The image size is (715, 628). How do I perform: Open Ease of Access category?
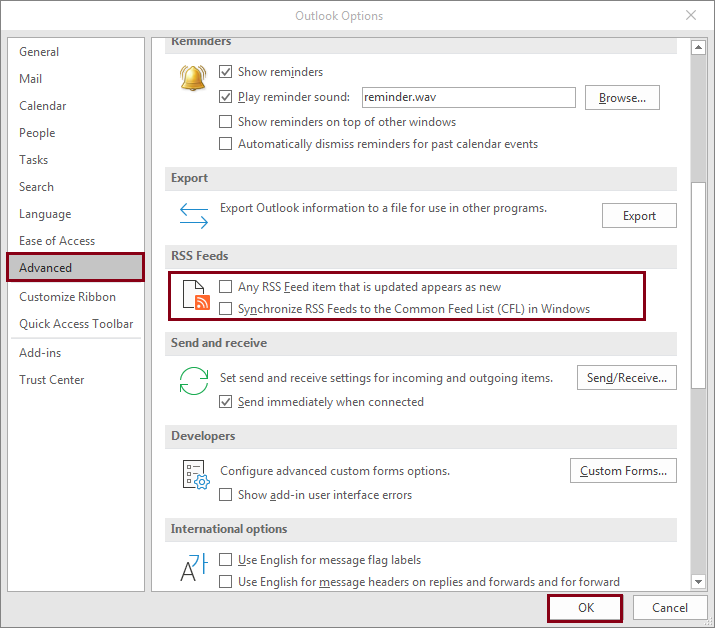point(76,241)
